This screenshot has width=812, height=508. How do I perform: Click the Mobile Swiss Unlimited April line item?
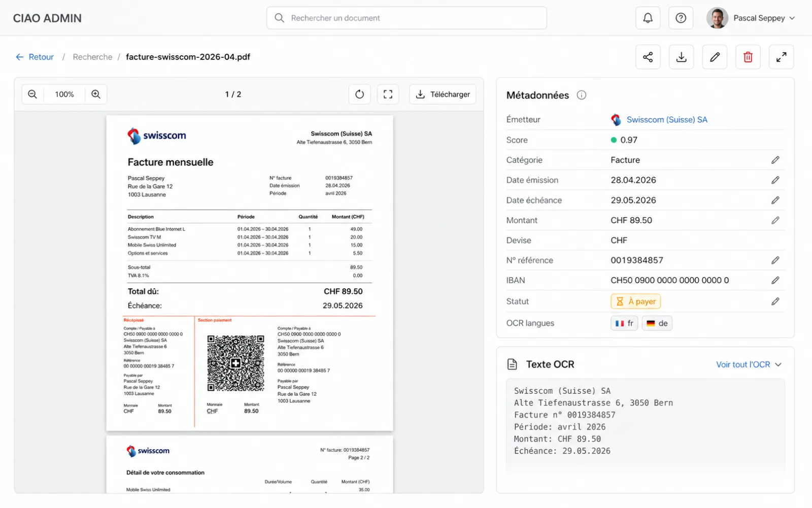(249, 245)
